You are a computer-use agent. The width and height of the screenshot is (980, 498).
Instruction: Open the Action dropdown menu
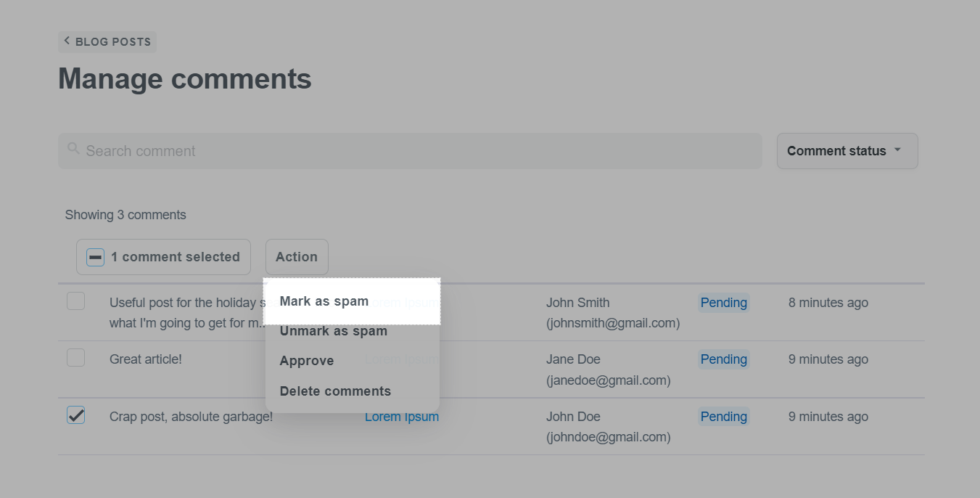tap(297, 257)
